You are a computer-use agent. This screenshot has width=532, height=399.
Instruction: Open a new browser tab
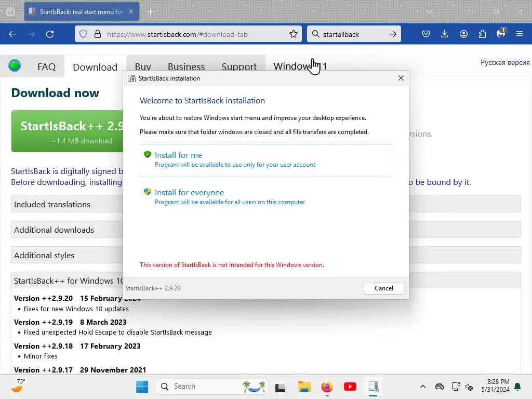pos(151,12)
